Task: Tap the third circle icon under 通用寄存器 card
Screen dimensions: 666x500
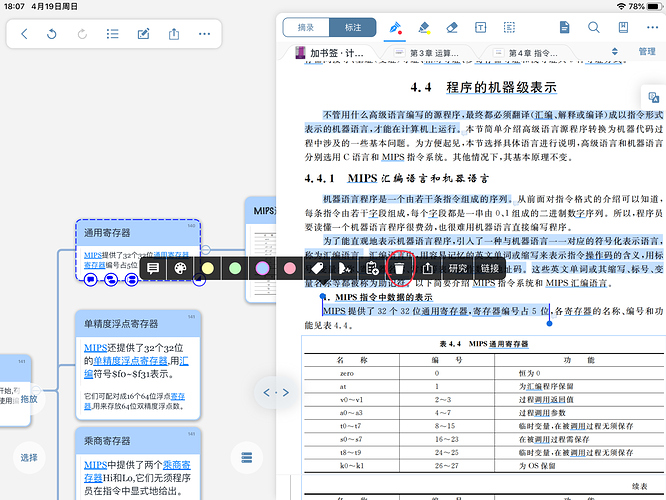Action: point(132,280)
